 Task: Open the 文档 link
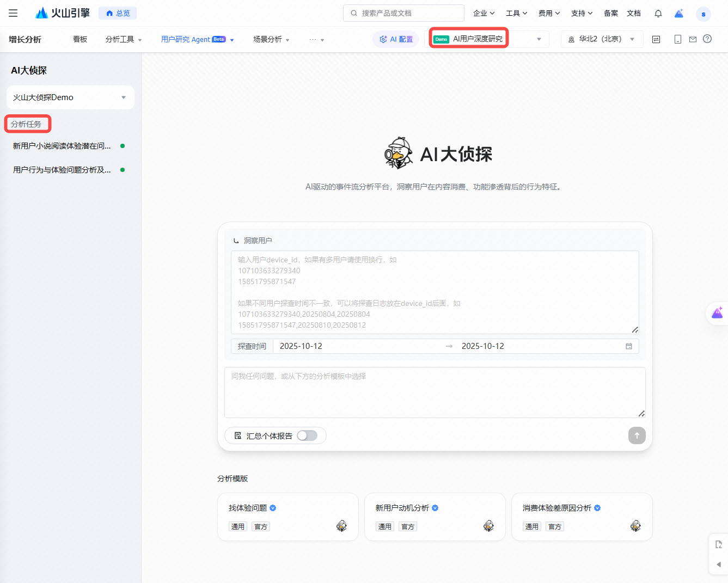tap(634, 13)
